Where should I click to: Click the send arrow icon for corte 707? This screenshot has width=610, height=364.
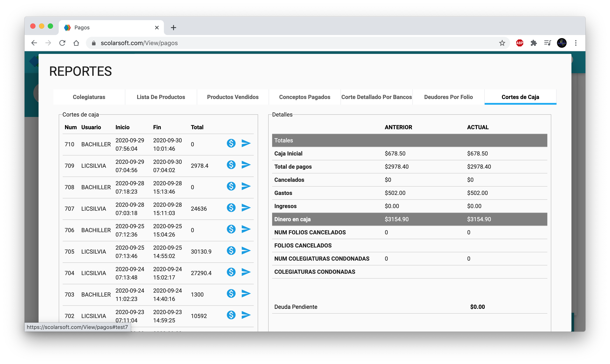tap(246, 208)
